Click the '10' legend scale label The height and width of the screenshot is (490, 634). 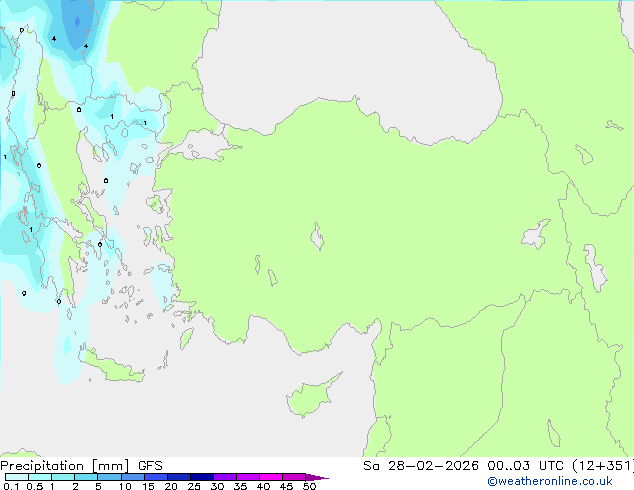pyautogui.click(x=125, y=486)
